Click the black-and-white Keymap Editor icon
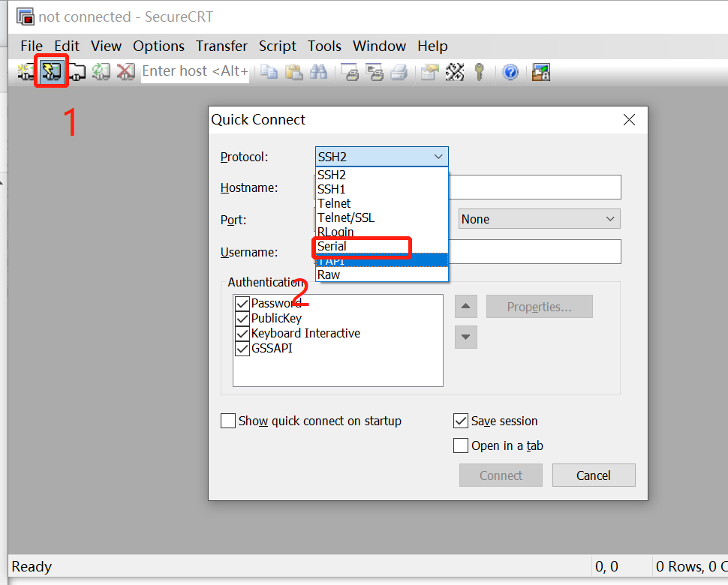Image resolution: width=728 pixels, height=585 pixels. click(455, 72)
